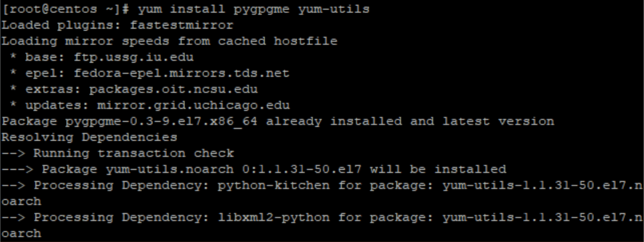Click 'pygpgme' in the yum install command

tap(261, 9)
